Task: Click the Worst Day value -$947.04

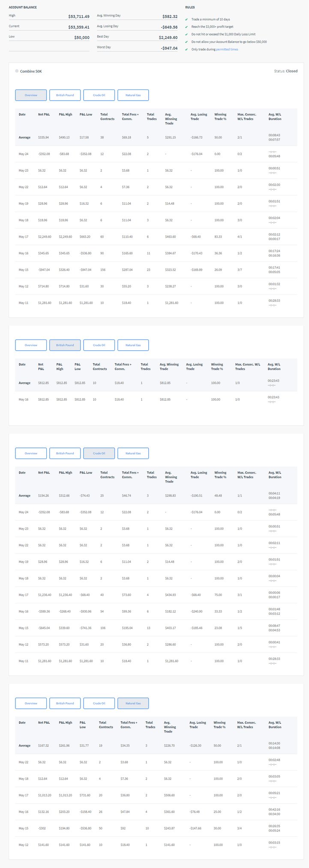Action: [x=169, y=48]
